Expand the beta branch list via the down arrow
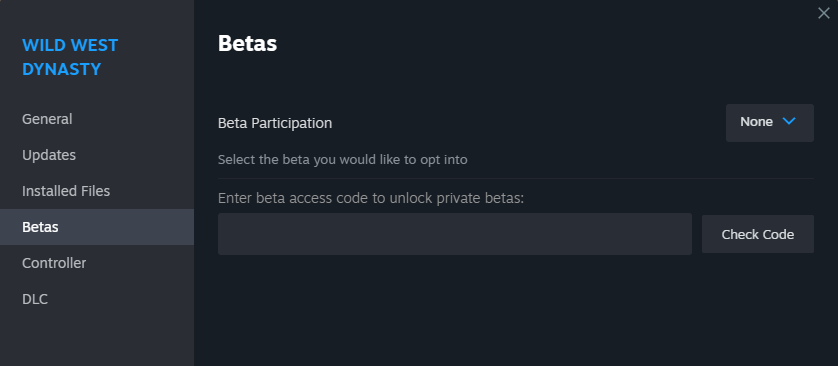This screenshot has width=838, height=366. pos(789,121)
